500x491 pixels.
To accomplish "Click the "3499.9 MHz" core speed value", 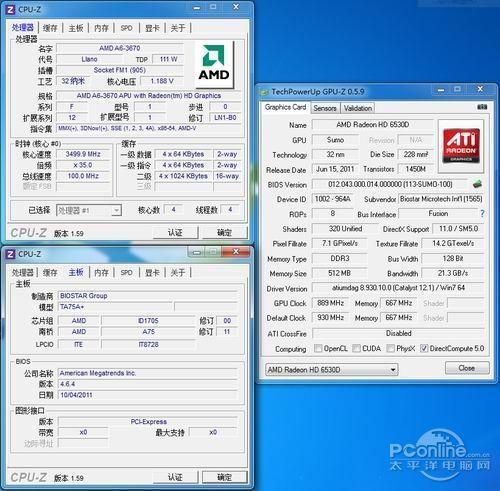I will 83,154.
